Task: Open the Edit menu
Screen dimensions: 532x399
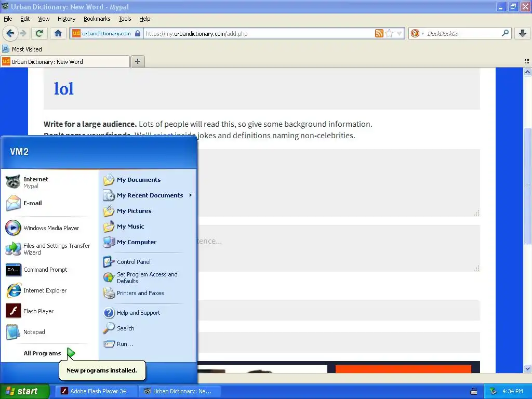Action: pyautogui.click(x=25, y=19)
